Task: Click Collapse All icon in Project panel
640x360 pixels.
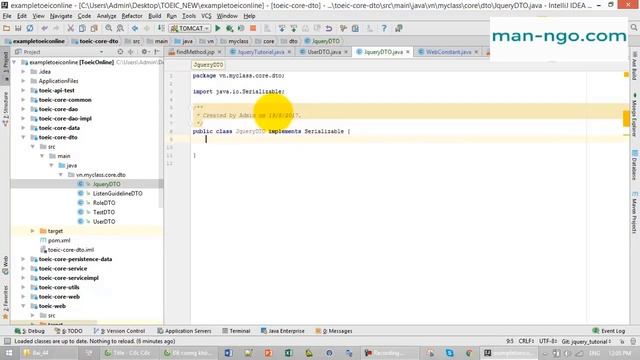Action: [131, 52]
